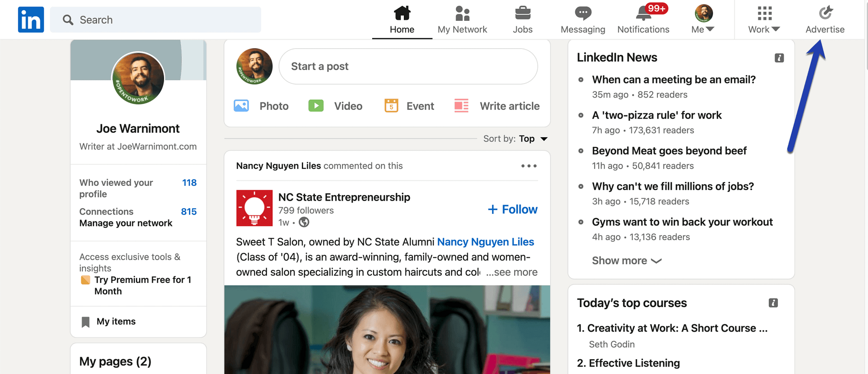868x374 pixels.
Task: Open the Home tab
Action: pyautogui.click(x=402, y=20)
